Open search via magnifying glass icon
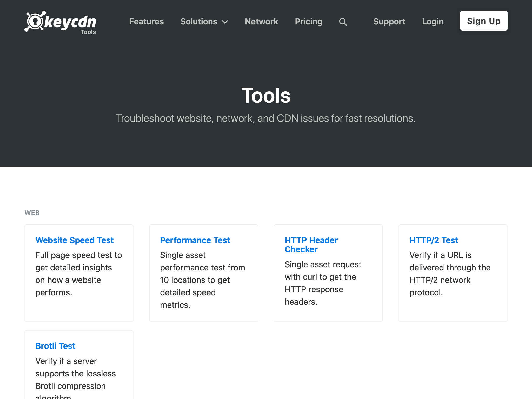Image resolution: width=532 pixels, height=399 pixels. point(343,22)
